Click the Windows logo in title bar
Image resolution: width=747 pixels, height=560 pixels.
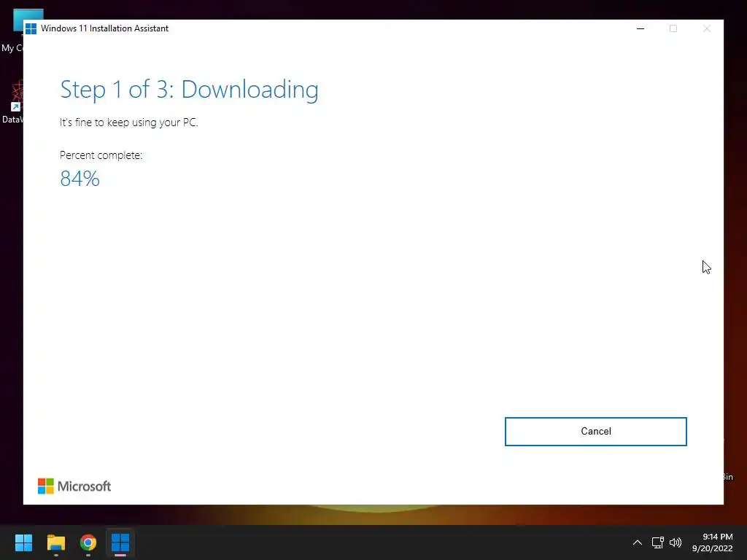(31, 28)
